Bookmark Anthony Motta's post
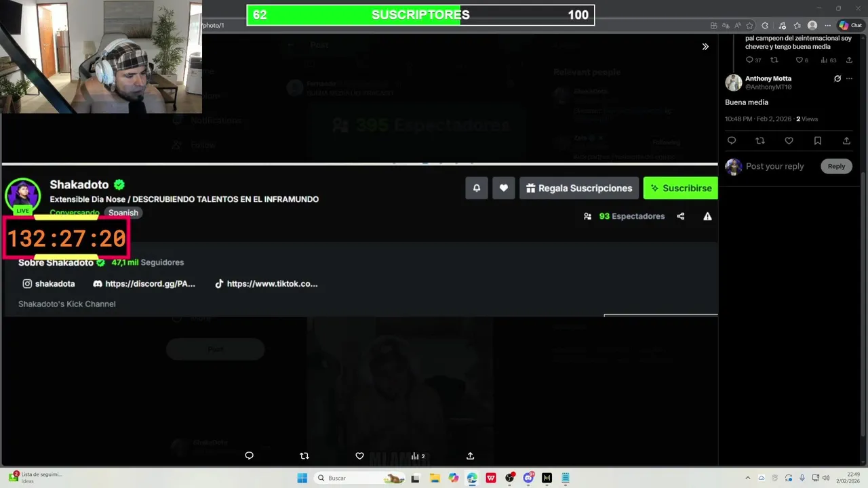 click(x=818, y=140)
